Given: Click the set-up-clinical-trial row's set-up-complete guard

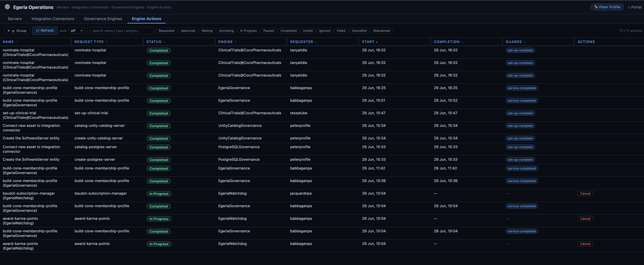Looking at the screenshot, I should point(520,113).
